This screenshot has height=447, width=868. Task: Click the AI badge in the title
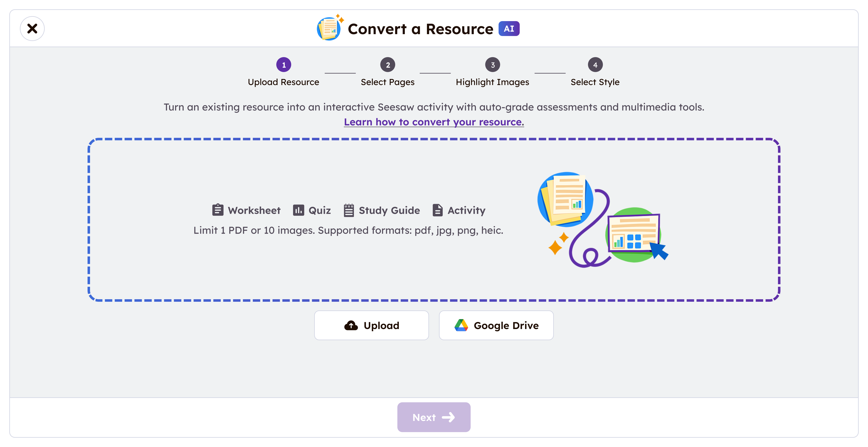click(509, 29)
